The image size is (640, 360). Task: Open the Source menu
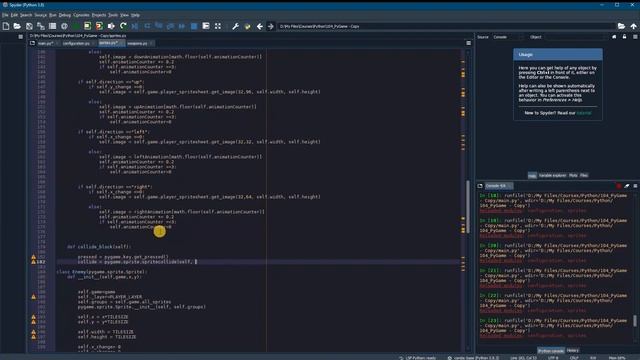click(40, 15)
